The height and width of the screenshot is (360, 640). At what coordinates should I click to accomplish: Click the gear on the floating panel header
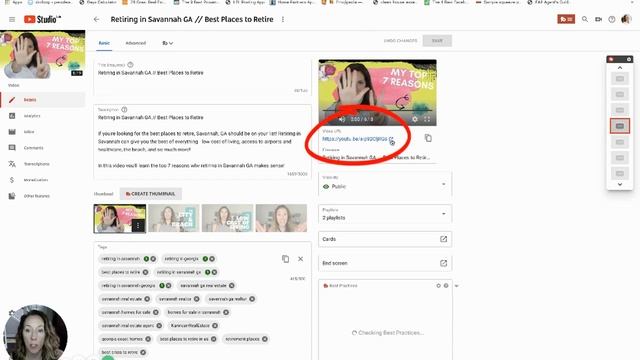tap(629, 59)
